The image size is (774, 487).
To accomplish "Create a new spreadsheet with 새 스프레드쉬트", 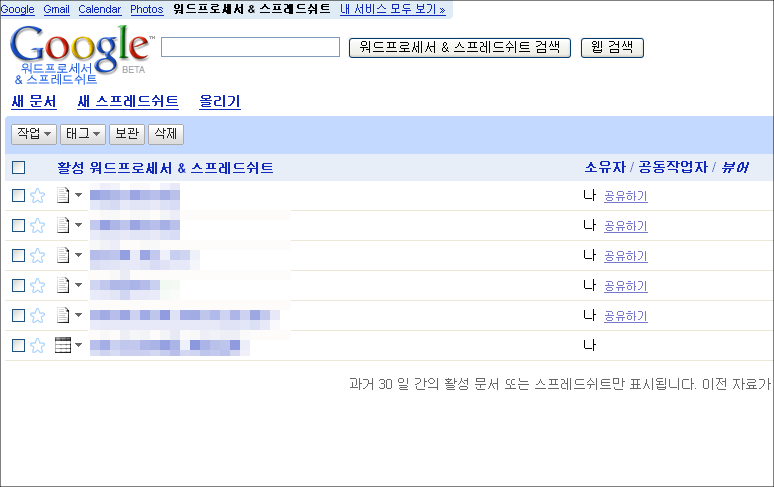I will tap(128, 102).
